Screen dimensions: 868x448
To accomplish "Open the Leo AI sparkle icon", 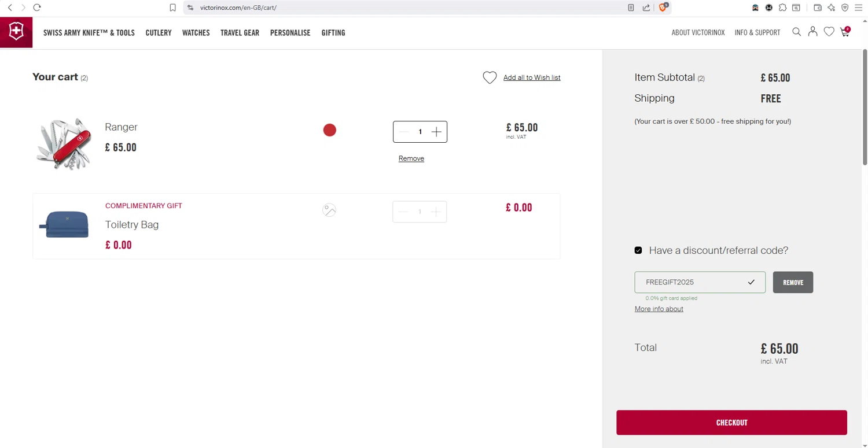I will (x=832, y=8).
